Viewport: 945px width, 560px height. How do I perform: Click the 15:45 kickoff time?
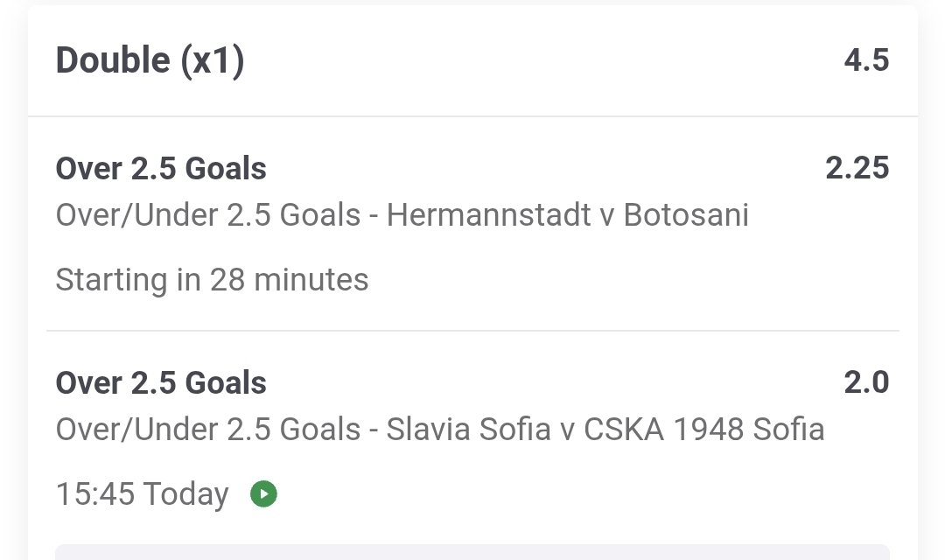click(x=95, y=494)
